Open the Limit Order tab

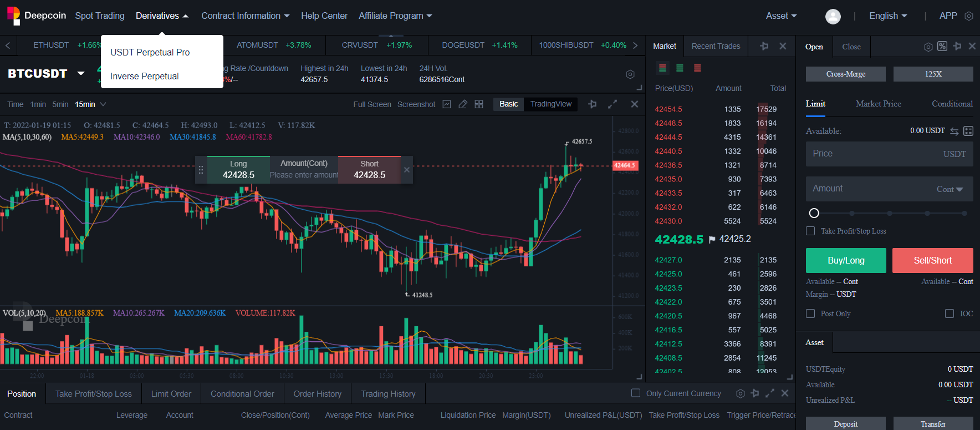pos(171,393)
